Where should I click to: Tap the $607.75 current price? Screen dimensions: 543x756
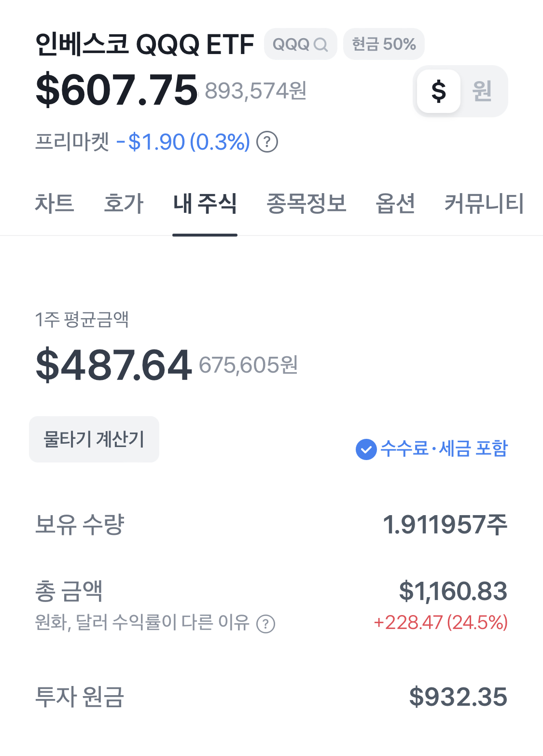pyautogui.click(x=117, y=90)
